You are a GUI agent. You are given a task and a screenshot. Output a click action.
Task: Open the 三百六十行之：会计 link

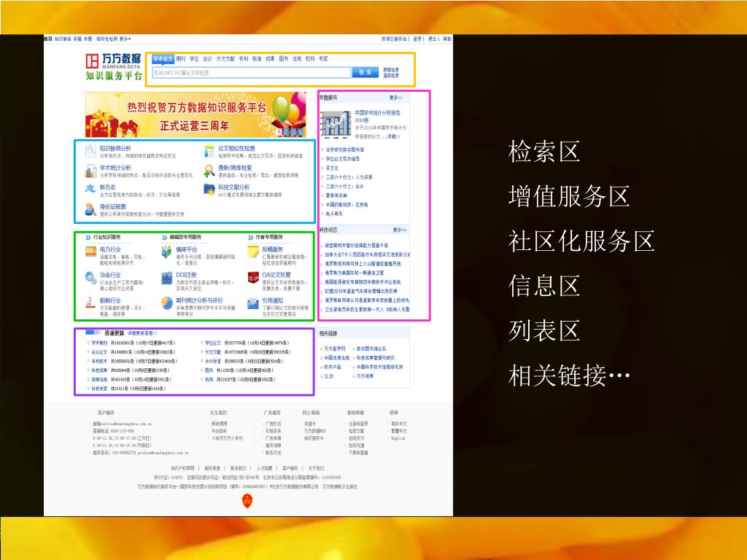pyautogui.click(x=344, y=186)
